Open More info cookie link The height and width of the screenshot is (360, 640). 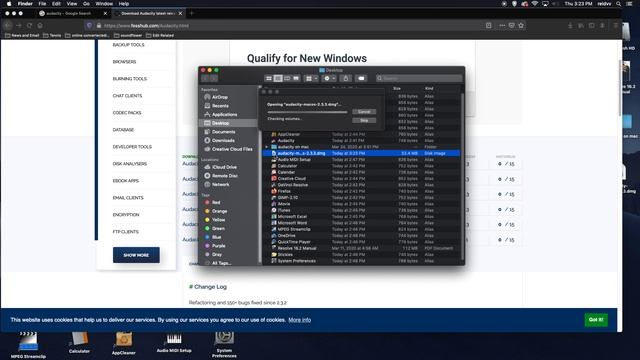point(300,320)
